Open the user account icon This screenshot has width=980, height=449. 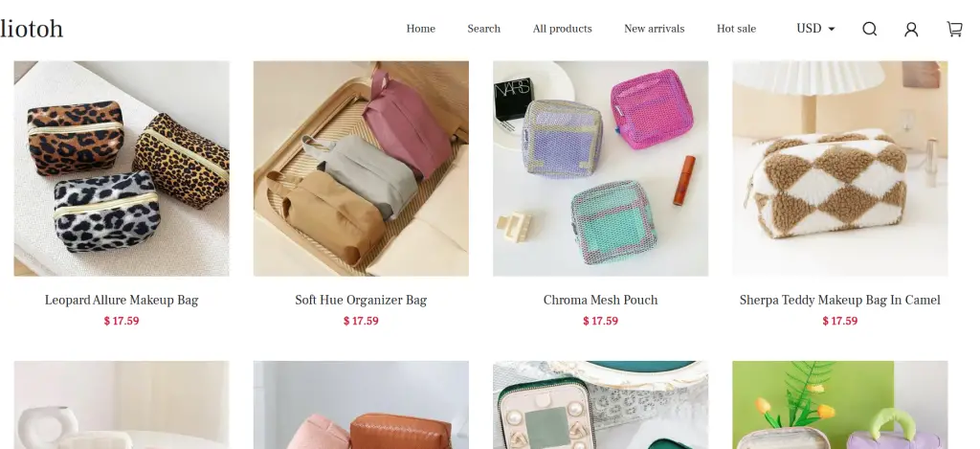tap(911, 29)
